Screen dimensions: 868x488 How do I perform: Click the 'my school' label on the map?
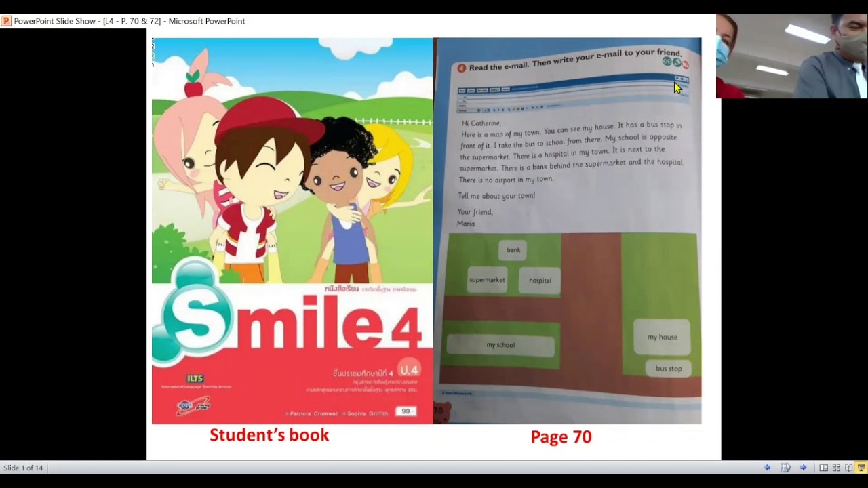pyautogui.click(x=500, y=345)
